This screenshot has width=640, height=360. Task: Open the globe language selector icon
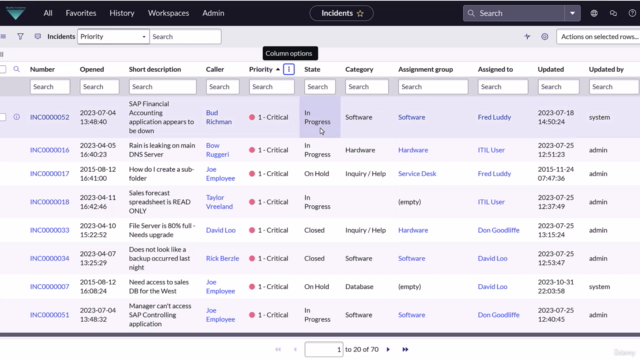point(594,13)
